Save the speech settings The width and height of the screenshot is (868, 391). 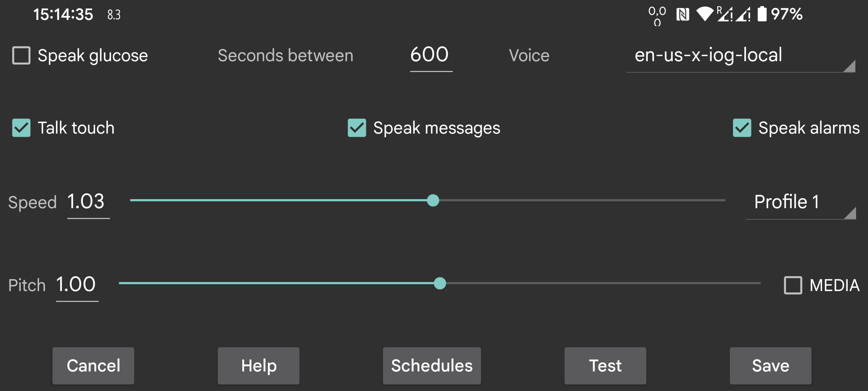point(770,366)
